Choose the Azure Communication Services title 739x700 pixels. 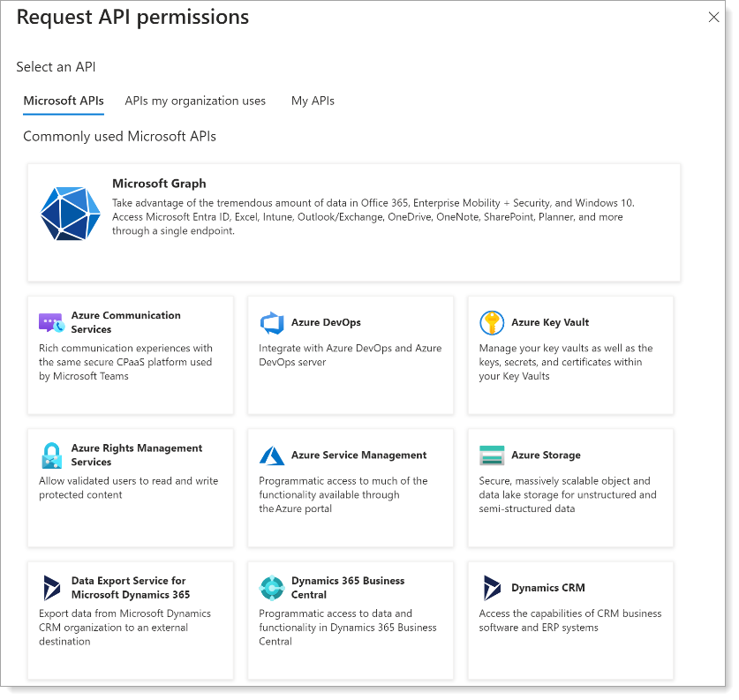point(126,322)
